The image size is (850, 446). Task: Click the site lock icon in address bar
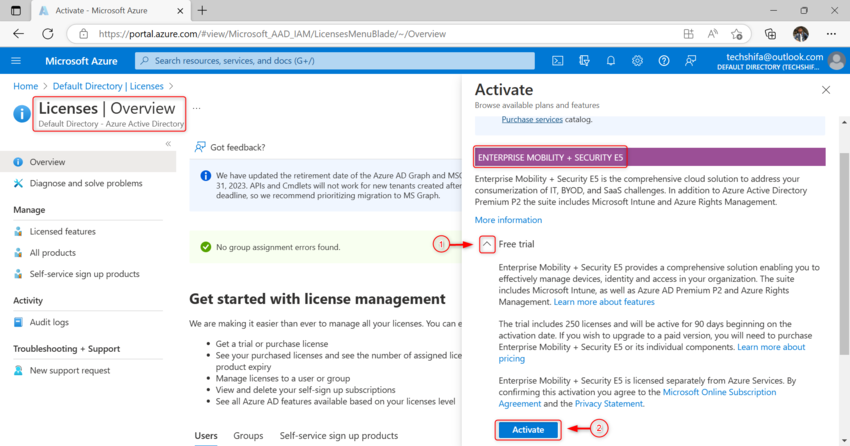(83, 34)
